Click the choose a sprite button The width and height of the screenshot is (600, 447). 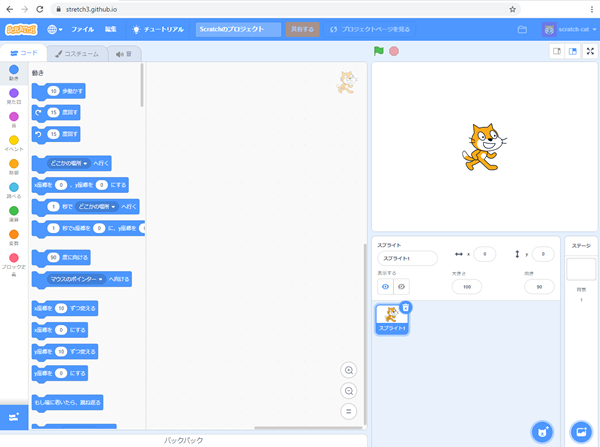pyautogui.click(x=542, y=432)
